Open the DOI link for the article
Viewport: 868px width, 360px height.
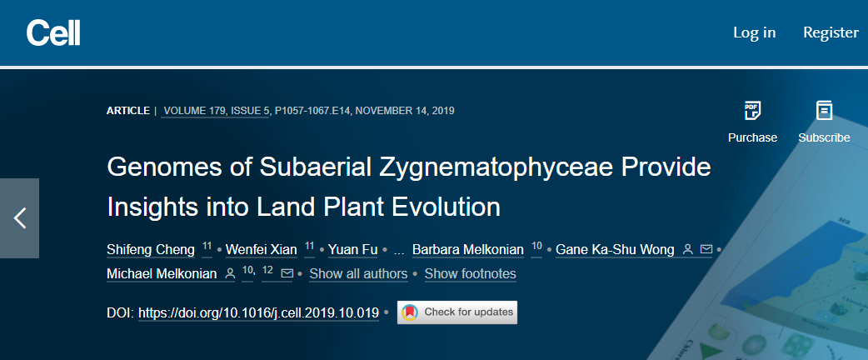click(258, 313)
